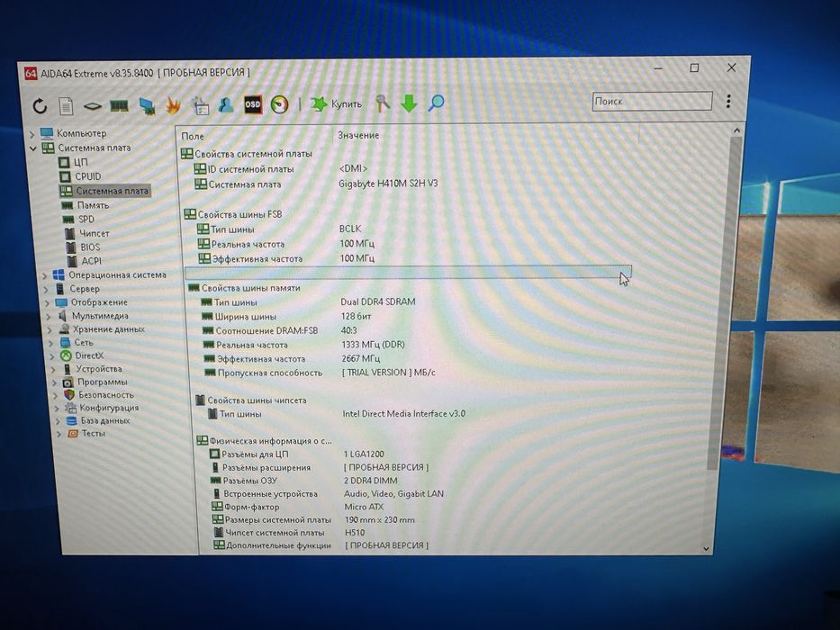
Task: Click the network computer toolbar icon
Action: pos(147,105)
